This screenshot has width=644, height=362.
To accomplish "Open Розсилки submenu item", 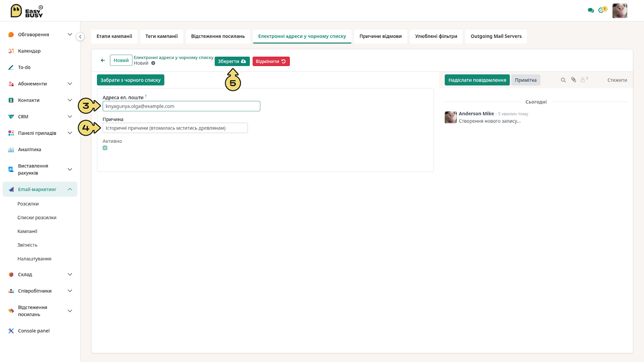I will click(28, 204).
